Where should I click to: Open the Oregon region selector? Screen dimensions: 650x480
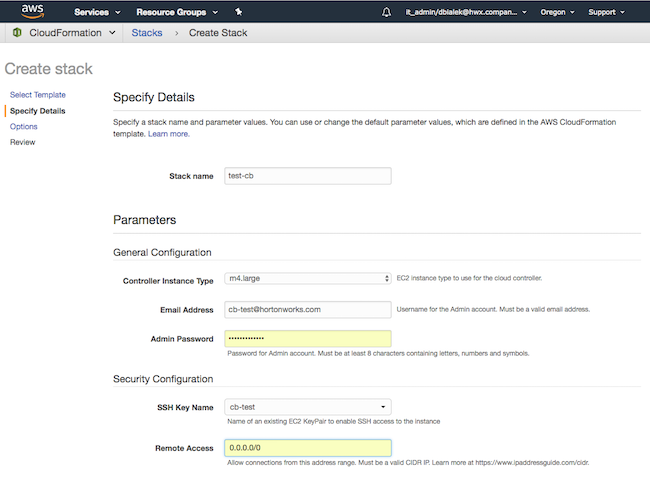coord(557,12)
